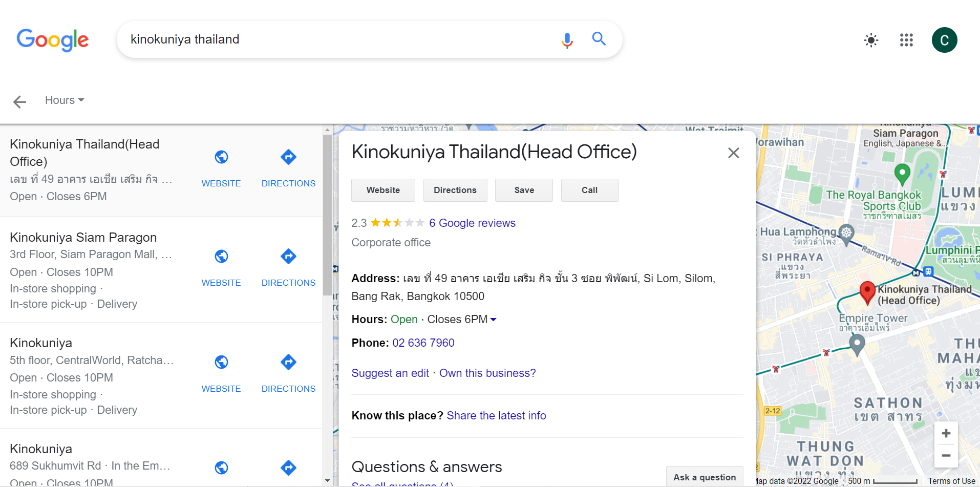Click the Website button in details panel
Viewport: 980px width, 487px height.
(x=383, y=190)
